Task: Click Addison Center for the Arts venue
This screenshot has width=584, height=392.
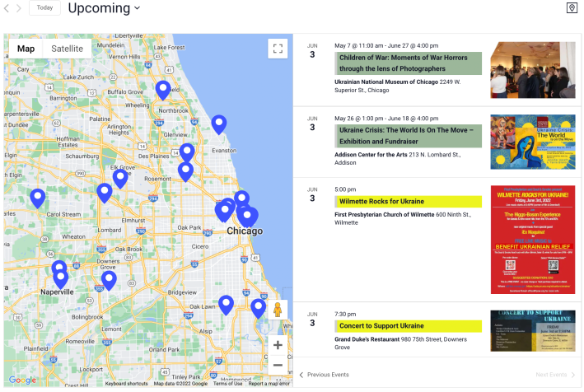Action: (x=371, y=155)
